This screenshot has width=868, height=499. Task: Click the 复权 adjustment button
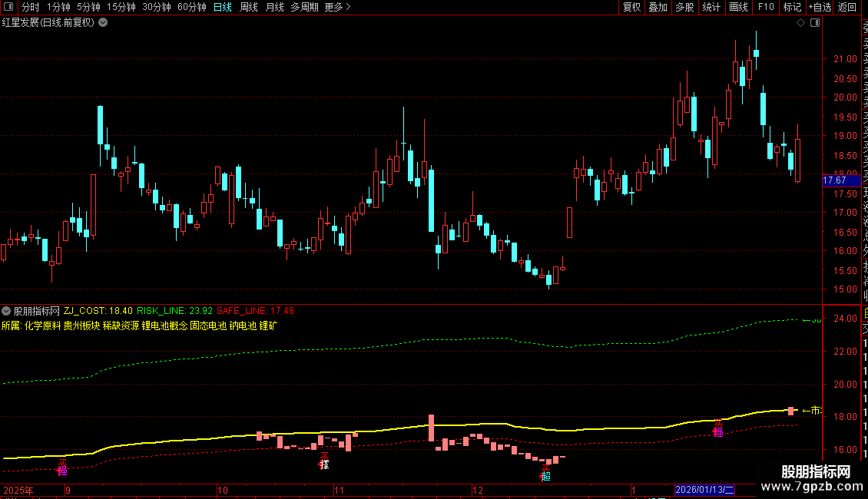(x=631, y=7)
